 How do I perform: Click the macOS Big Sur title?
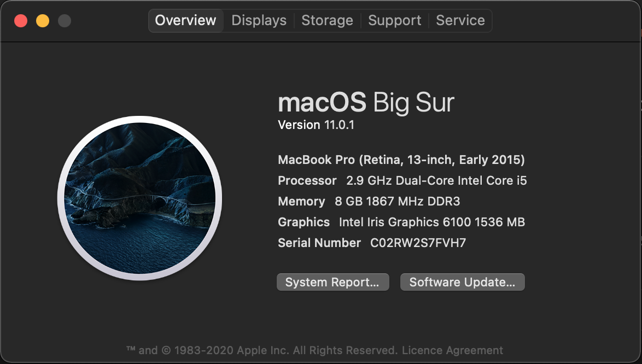click(x=366, y=102)
